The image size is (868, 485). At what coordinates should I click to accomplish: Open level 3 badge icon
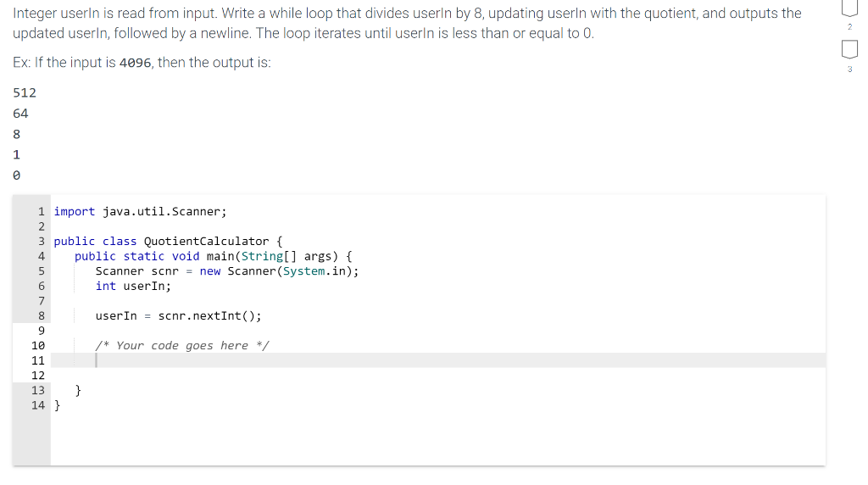tap(849, 49)
